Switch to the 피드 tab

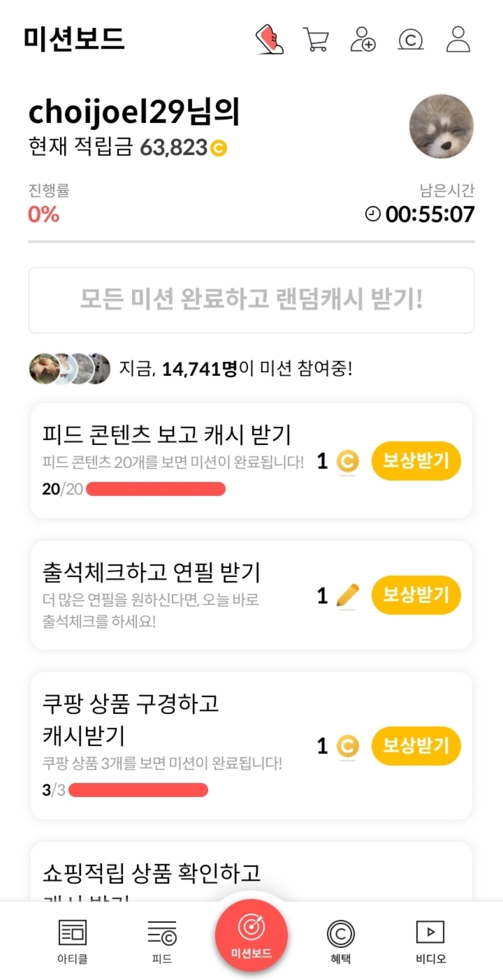coord(162,940)
